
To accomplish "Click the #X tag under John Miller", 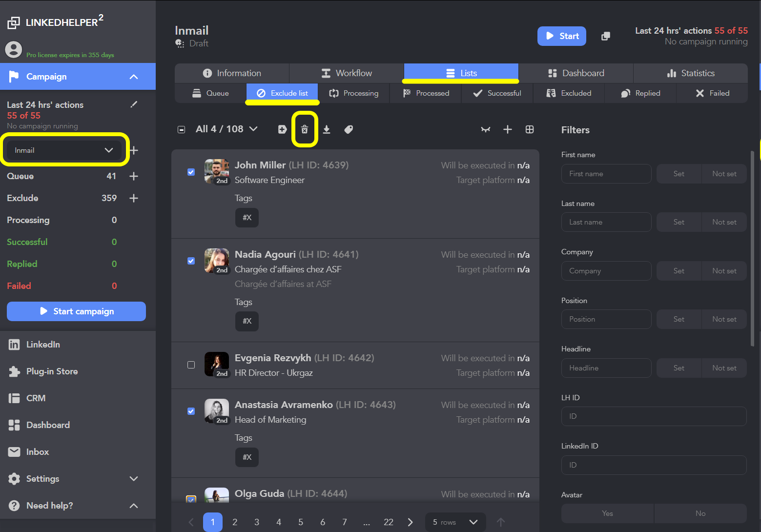I will 247,218.
